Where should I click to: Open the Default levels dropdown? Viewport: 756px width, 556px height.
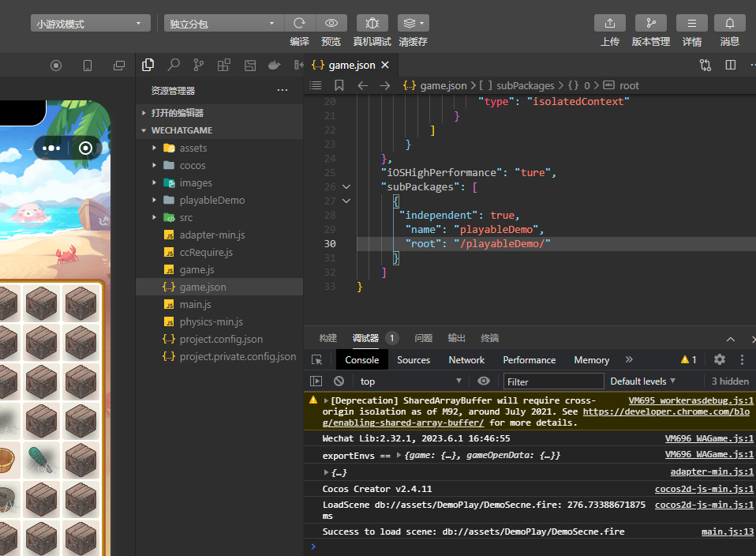(642, 381)
